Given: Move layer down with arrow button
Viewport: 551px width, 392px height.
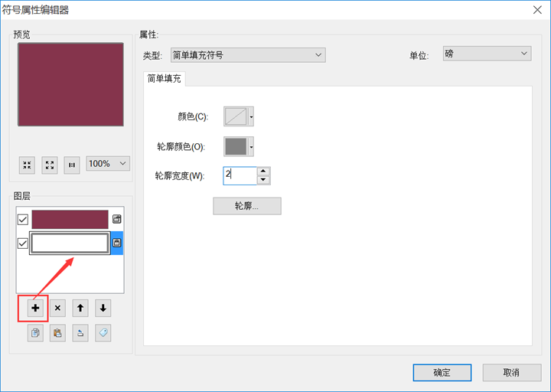Looking at the screenshot, I should pos(103,309).
